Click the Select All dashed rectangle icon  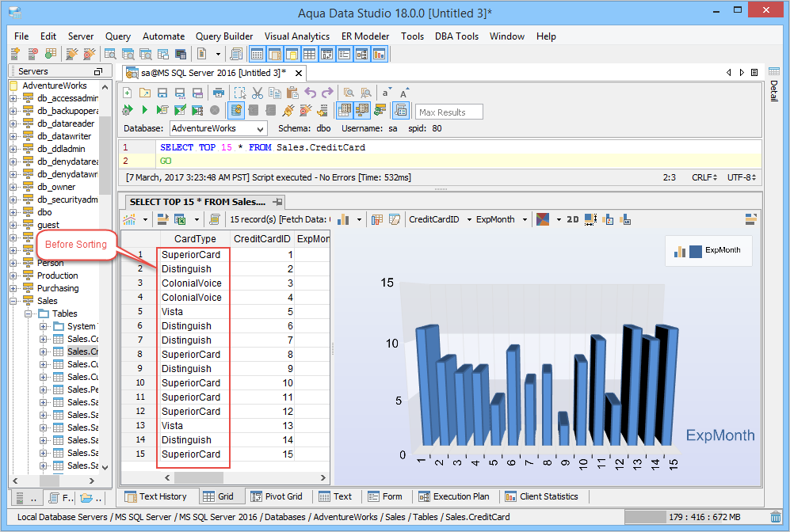240,93
